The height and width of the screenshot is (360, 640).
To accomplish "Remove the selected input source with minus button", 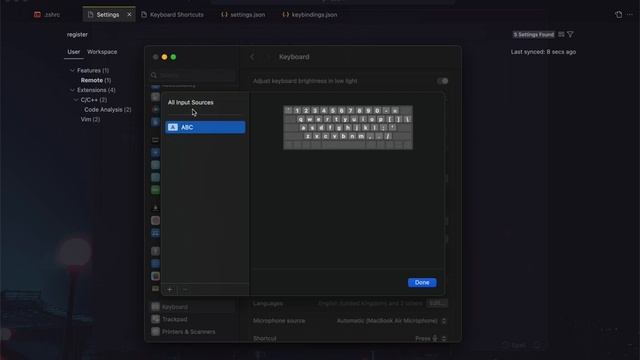I will click(185, 289).
